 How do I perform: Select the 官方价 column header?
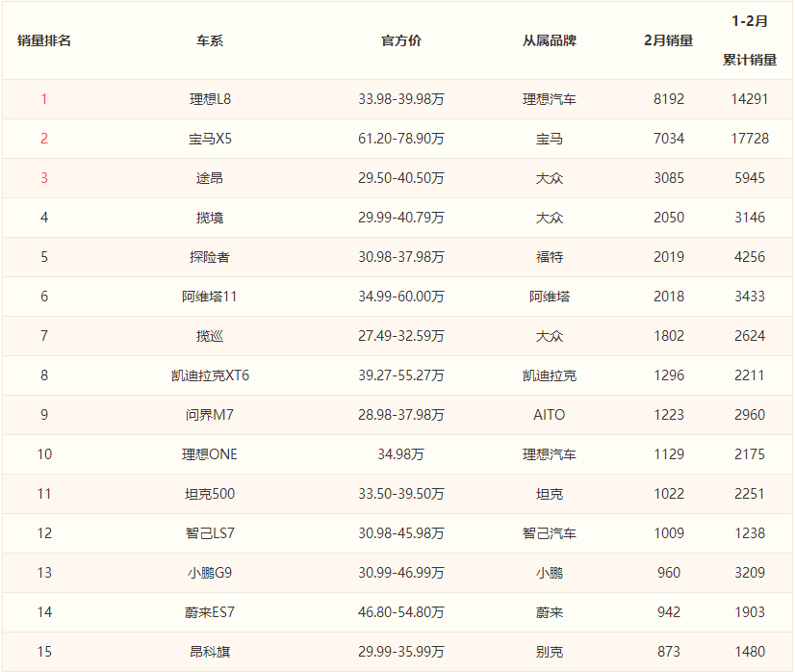[401, 40]
